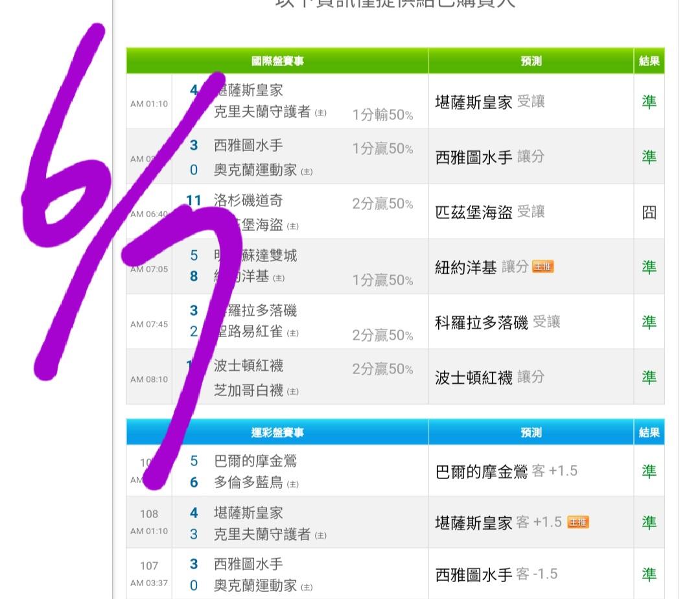The width and height of the screenshot is (700, 599).
Task: Select the 紐約洋基 讓分 prediction
Action: click(x=482, y=267)
